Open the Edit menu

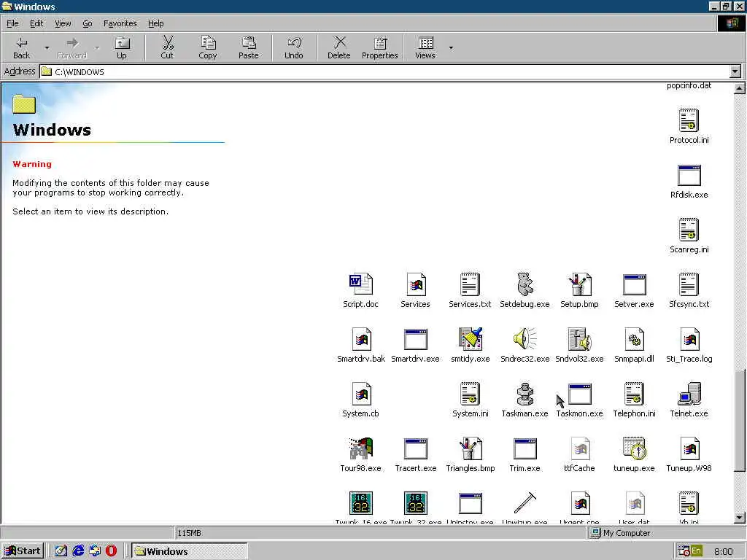[x=36, y=23]
